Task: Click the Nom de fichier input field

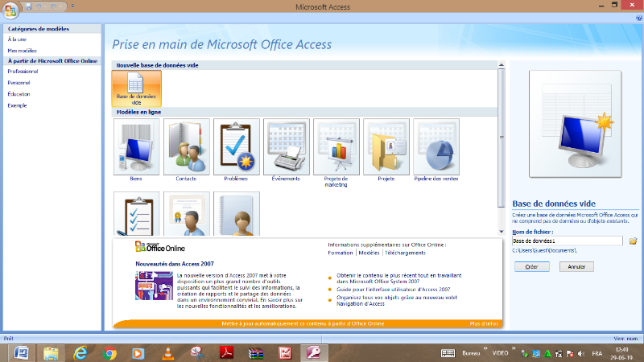Action: 568,241
